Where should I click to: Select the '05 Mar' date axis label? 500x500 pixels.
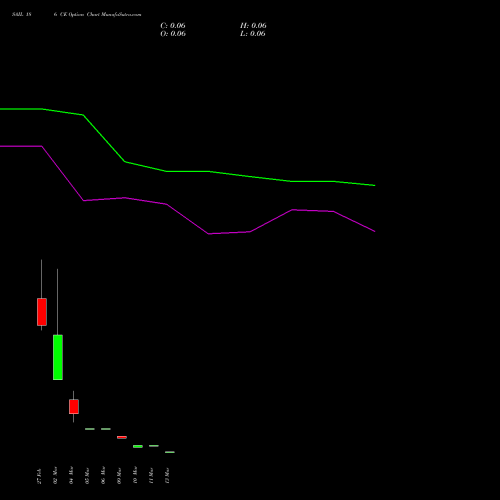87,476
